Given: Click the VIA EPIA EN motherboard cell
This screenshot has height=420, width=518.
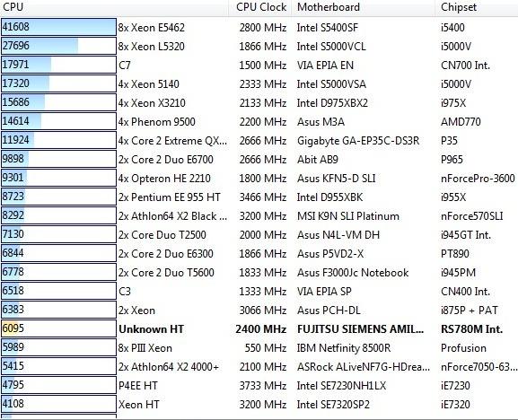Looking at the screenshot, I should coord(325,65).
